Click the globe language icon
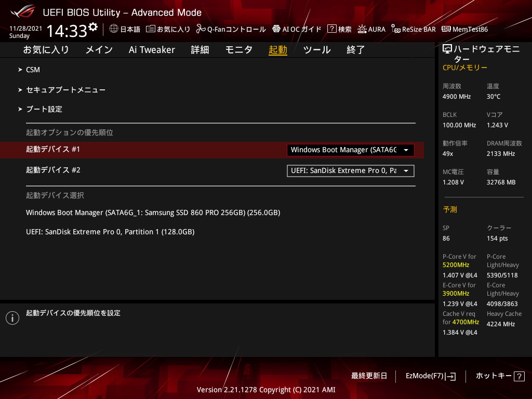Screen dimensions: 532x399 point(114,29)
